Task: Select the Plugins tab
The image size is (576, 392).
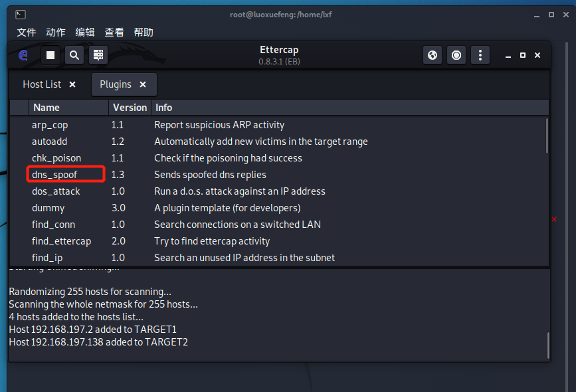Action: tap(116, 84)
